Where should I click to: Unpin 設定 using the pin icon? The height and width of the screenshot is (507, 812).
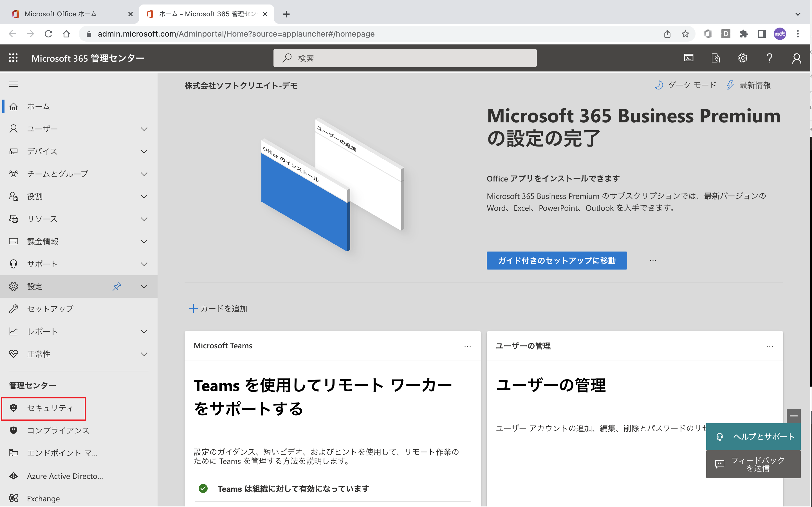tap(117, 286)
